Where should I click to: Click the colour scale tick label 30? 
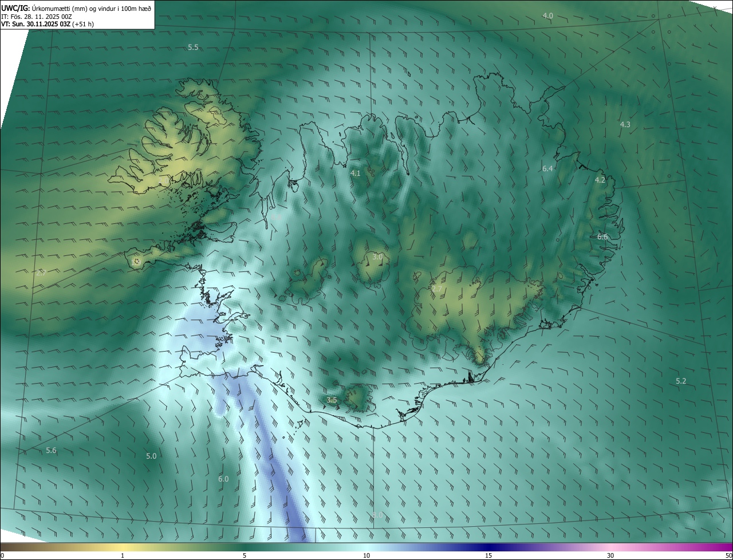point(610,555)
